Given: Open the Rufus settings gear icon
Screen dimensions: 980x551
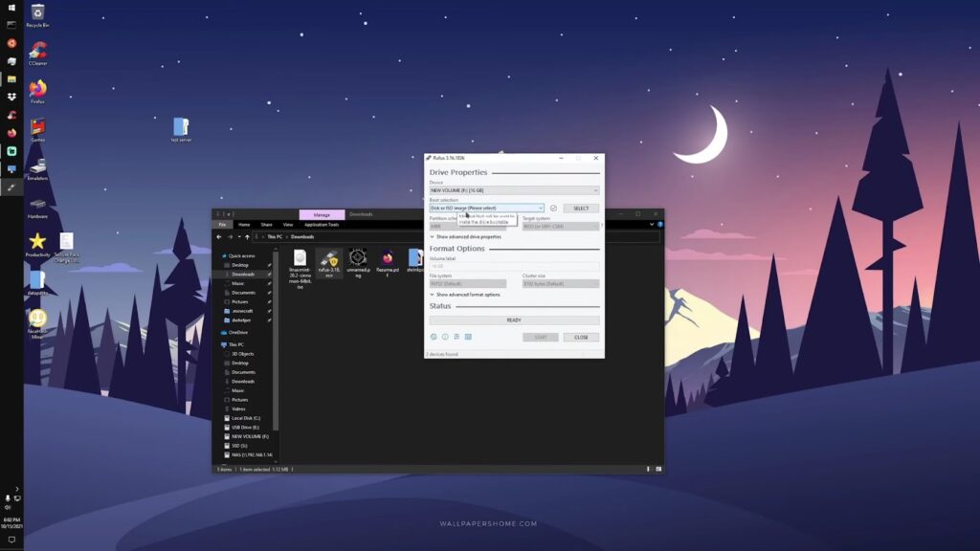Looking at the screenshot, I should tap(457, 337).
